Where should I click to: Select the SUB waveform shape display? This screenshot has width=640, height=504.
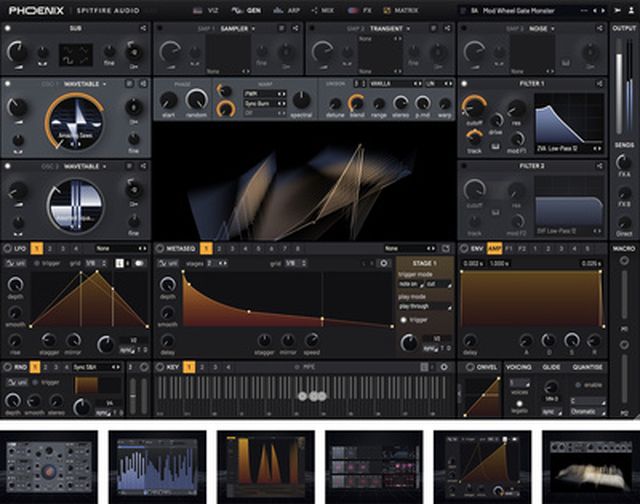point(76,55)
